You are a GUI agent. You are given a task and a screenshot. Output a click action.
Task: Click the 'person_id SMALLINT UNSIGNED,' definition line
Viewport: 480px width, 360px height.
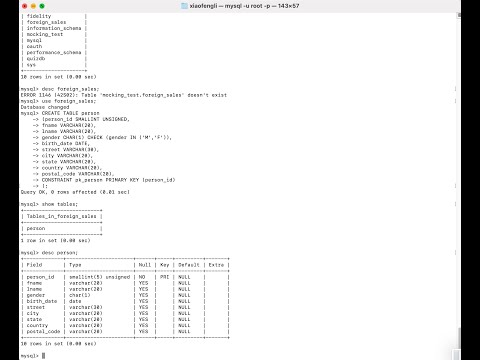[x=86, y=119]
